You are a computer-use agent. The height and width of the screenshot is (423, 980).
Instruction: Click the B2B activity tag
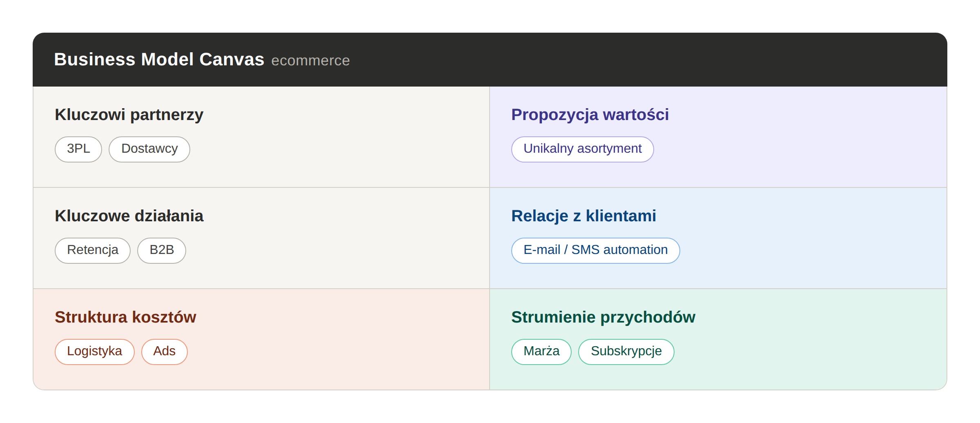click(162, 251)
